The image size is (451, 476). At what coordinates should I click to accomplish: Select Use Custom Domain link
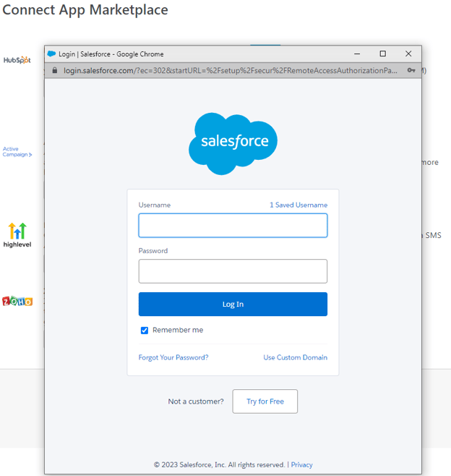click(296, 357)
